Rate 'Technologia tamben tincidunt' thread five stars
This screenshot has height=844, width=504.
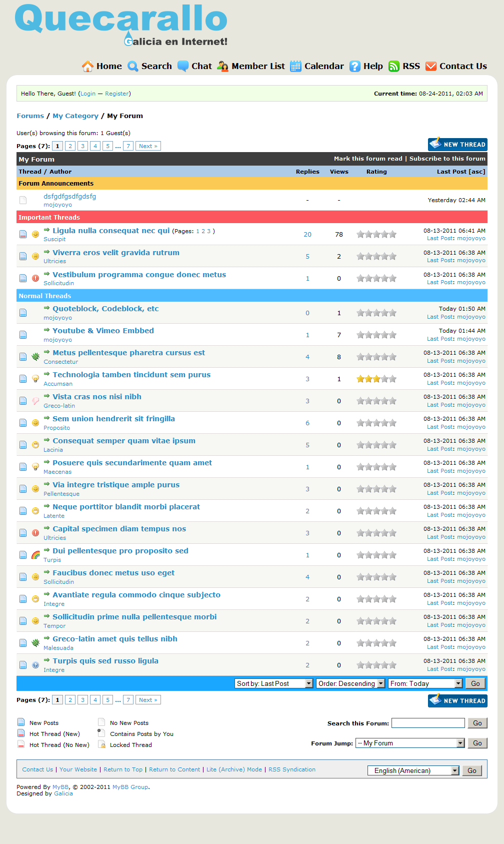393,379
